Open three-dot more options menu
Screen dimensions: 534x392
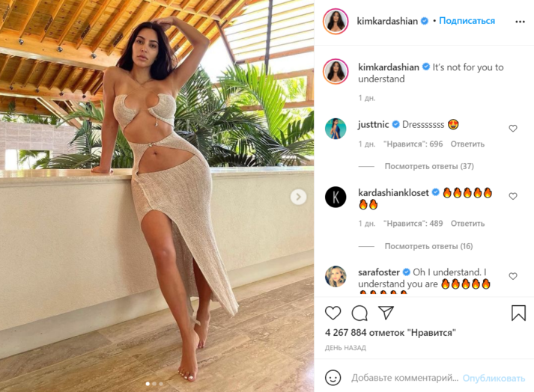click(x=520, y=22)
